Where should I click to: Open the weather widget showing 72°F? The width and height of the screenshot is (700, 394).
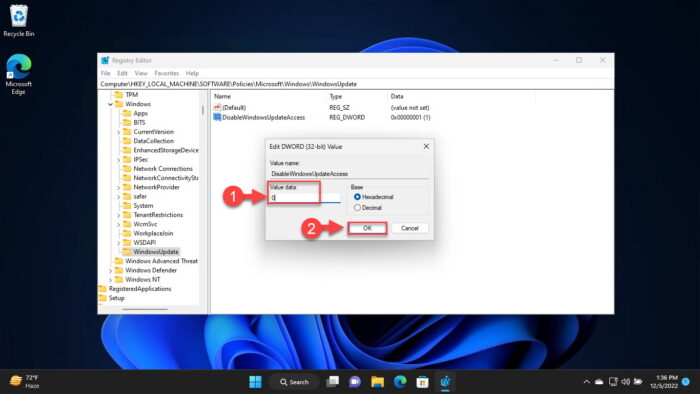[x=25, y=382]
